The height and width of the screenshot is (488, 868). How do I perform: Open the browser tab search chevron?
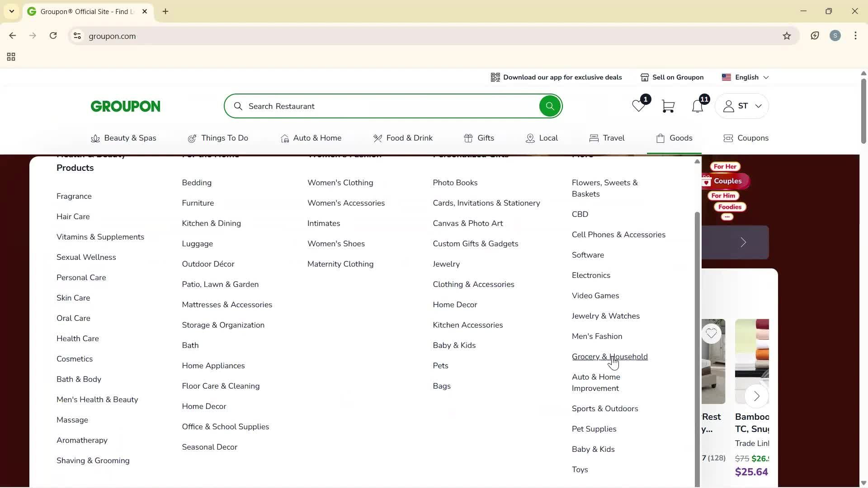click(x=12, y=11)
